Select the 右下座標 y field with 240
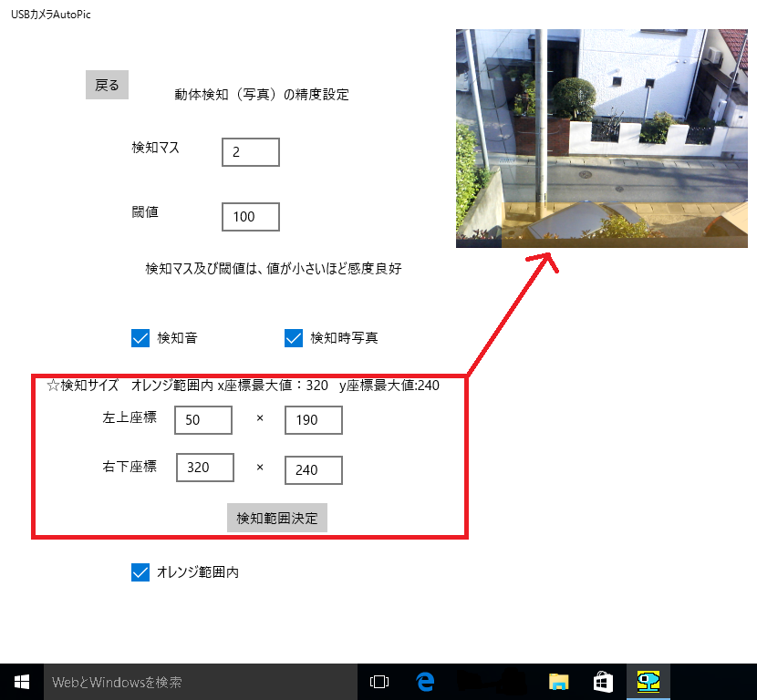Screen dimensions: 757x700 point(314,470)
